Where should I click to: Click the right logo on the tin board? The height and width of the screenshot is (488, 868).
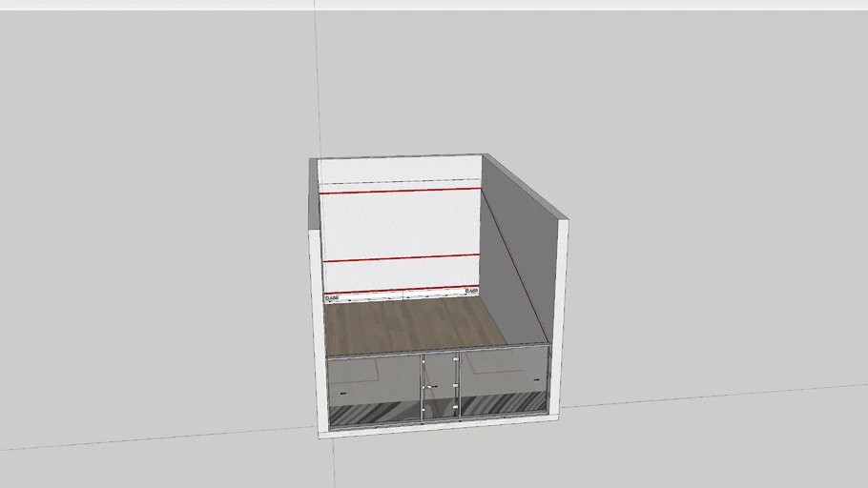470,291
